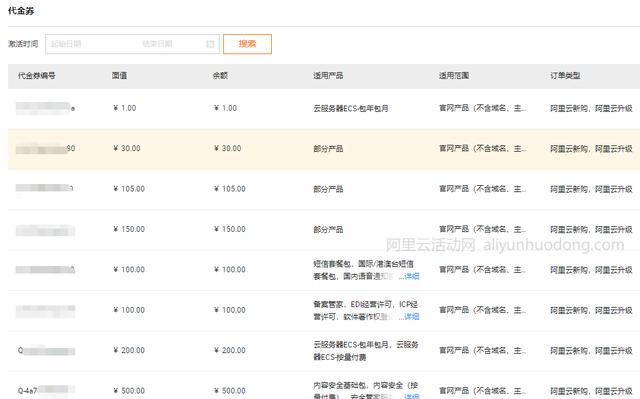Select ¥ 100.00 face value in 备案管家 row
Viewport: 640px width, 399px height.
(x=129, y=310)
